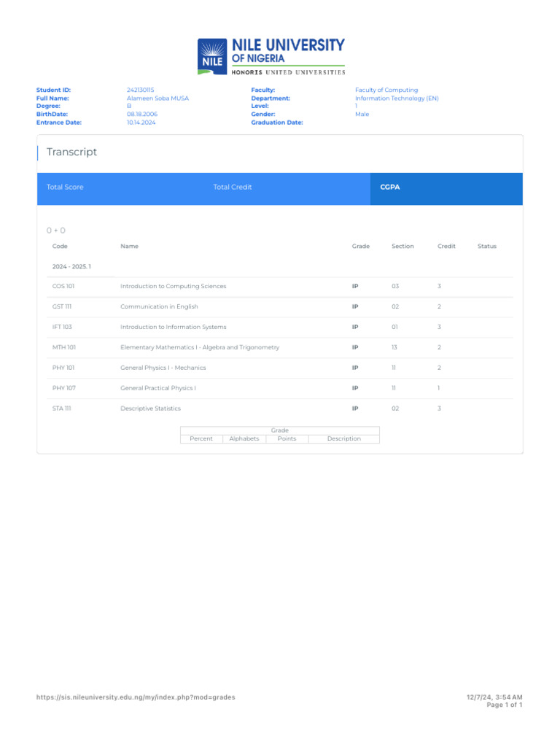Image resolution: width=560 pixels, height=747 pixels.
Task: Click the Section column header
Action: (x=402, y=247)
